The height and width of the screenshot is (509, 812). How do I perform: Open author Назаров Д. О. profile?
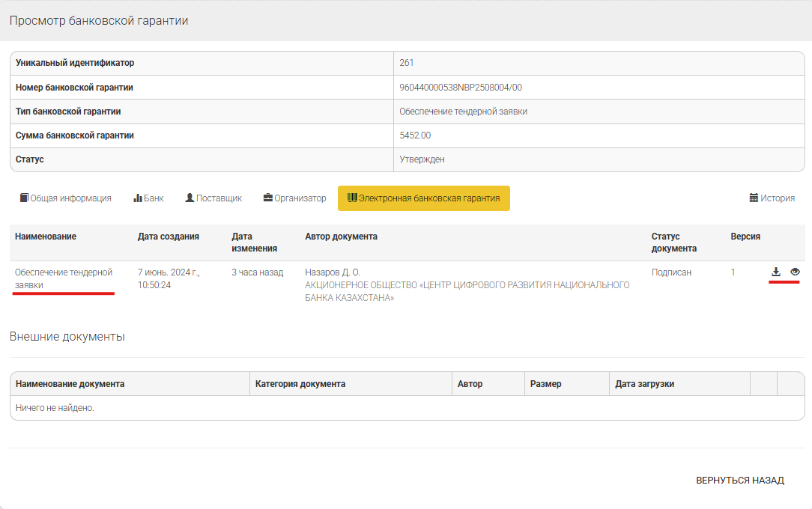pos(333,272)
